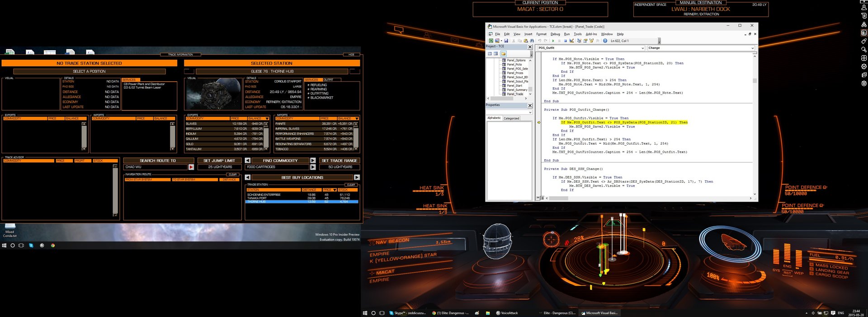The width and height of the screenshot is (868, 317).
Task: Open the Insert menu in VBA editor
Action: [x=528, y=34]
